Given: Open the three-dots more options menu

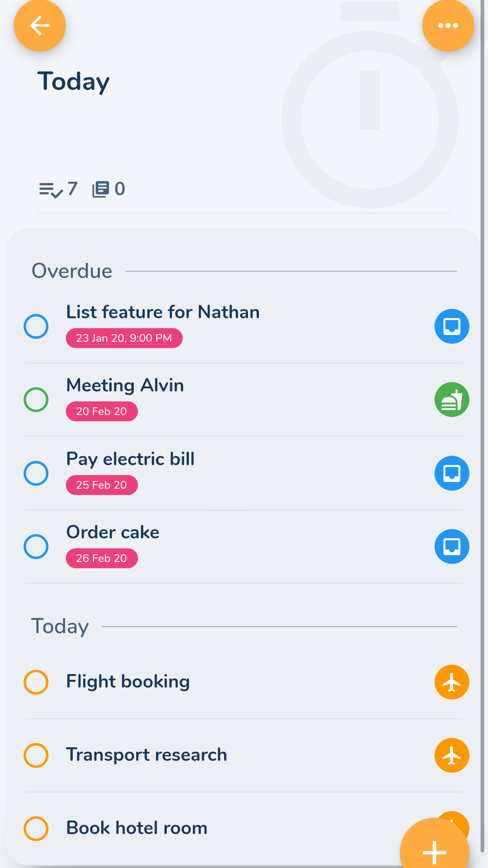Looking at the screenshot, I should [448, 26].
